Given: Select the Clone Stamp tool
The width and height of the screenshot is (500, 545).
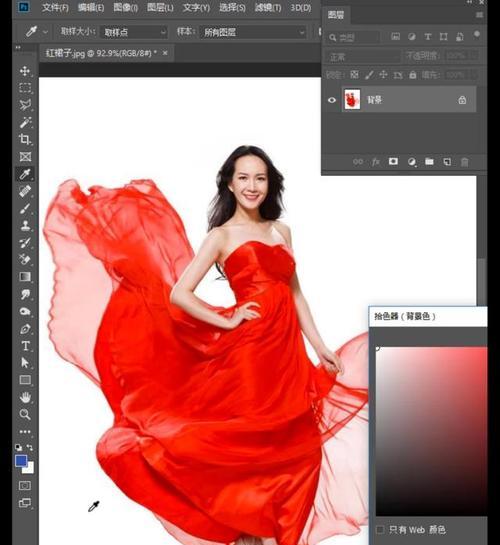Looking at the screenshot, I should [25, 225].
